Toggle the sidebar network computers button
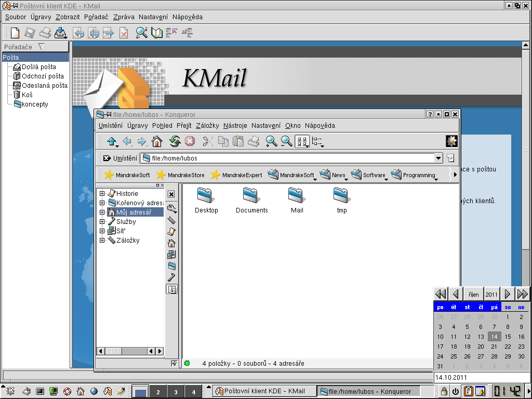Image resolution: width=532 pixels, height=399 pixels. pyautogui.click(x=171, y=255)
